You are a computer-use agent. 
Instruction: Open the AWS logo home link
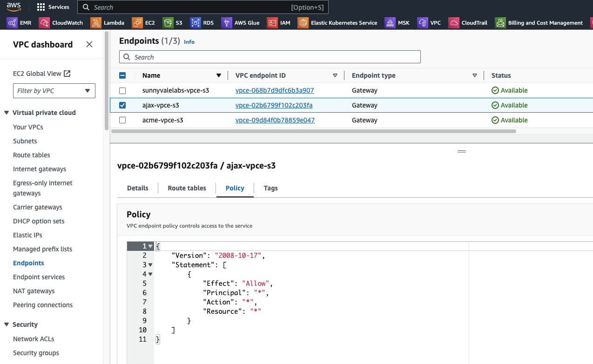(x=13, y=7)
